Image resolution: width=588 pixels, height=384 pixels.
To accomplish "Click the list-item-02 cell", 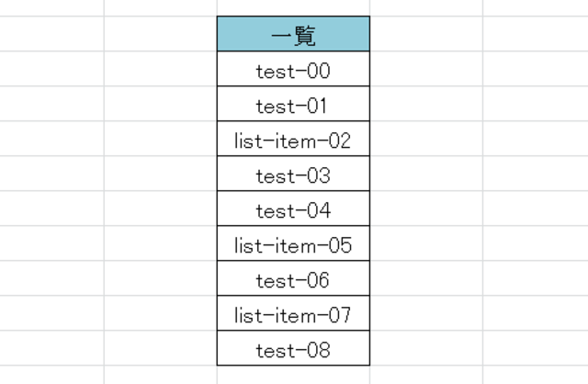I will point(293,140).
